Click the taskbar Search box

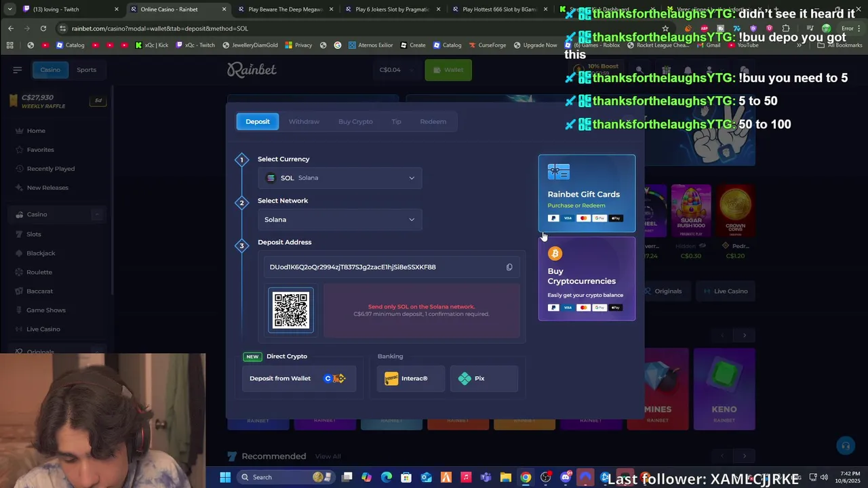285,477
